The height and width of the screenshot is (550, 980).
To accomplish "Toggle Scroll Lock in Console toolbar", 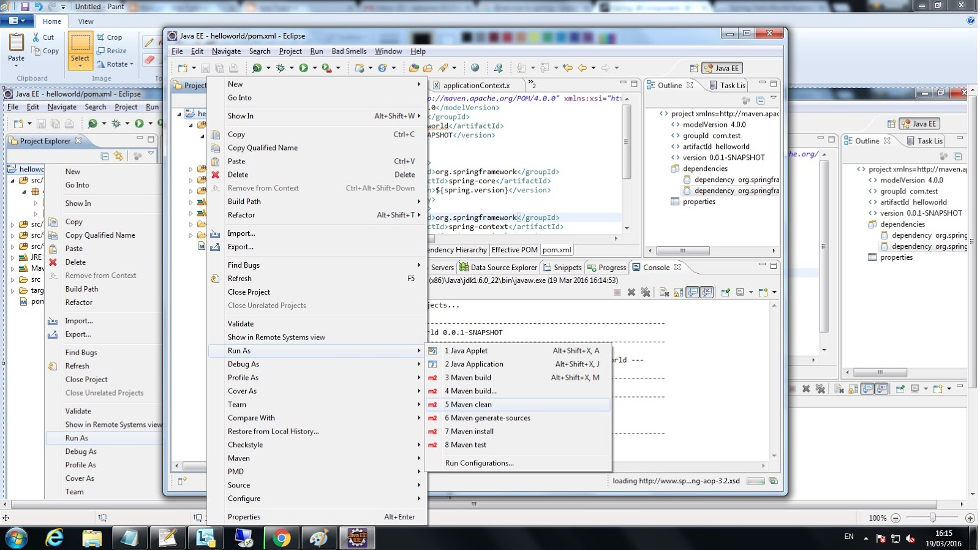I will pyautogui.click(x=679, y=292).
